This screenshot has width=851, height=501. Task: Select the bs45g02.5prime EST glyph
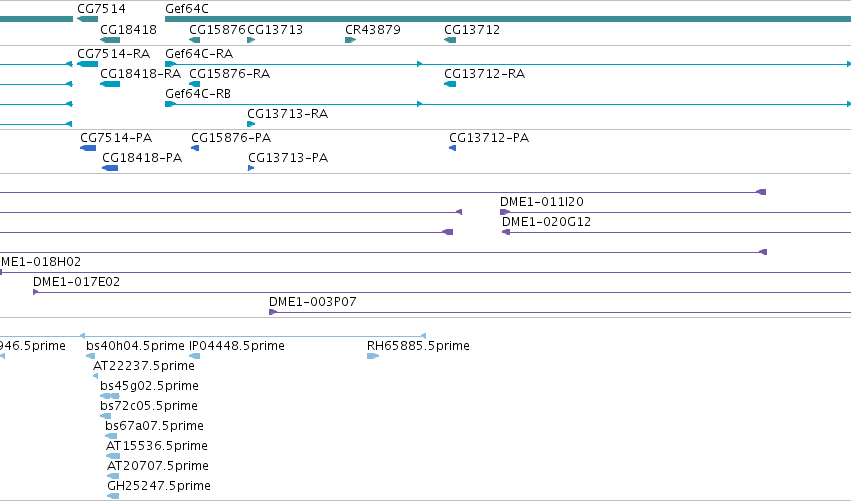click(x=110, y=396)
